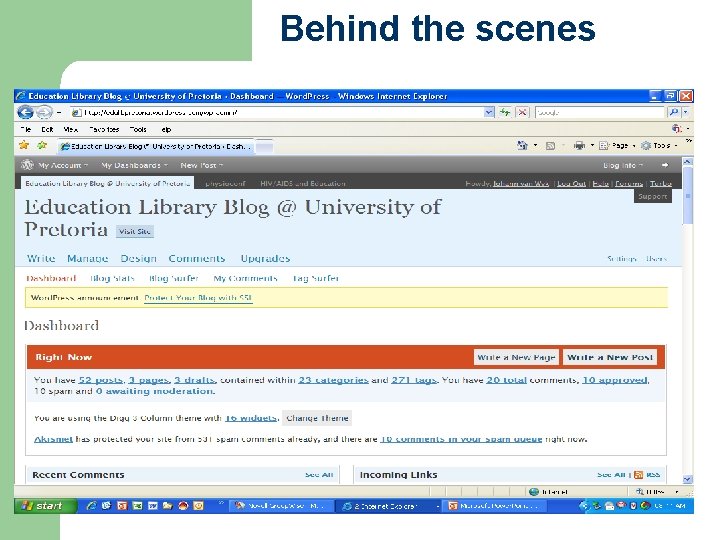
Task: Launch PowerPoint from the quick launch icons
Action: click(x=122, y=506)
